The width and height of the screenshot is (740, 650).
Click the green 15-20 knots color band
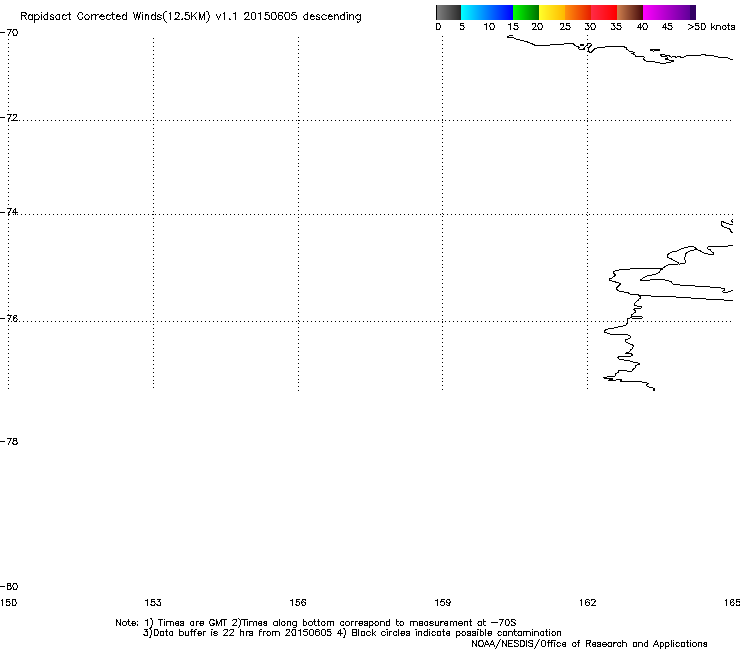tap(526, 12)
